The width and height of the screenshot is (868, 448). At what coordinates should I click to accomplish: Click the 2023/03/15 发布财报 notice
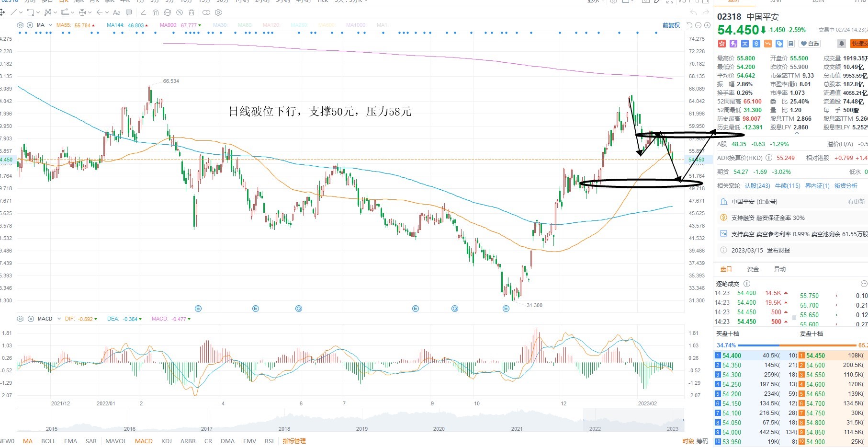pos(760,250)
